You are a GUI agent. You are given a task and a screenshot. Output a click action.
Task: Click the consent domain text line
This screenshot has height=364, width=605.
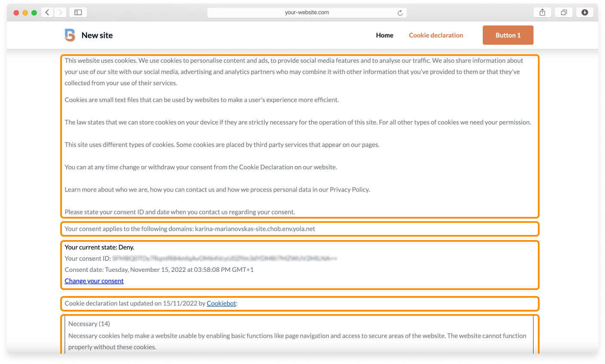(190, 229)
